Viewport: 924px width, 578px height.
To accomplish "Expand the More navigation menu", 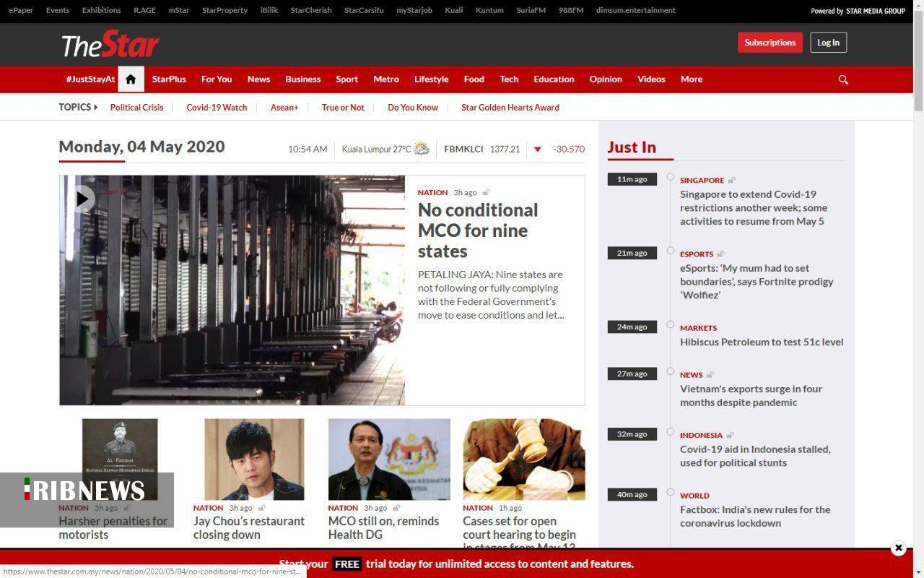I will 691,79.
